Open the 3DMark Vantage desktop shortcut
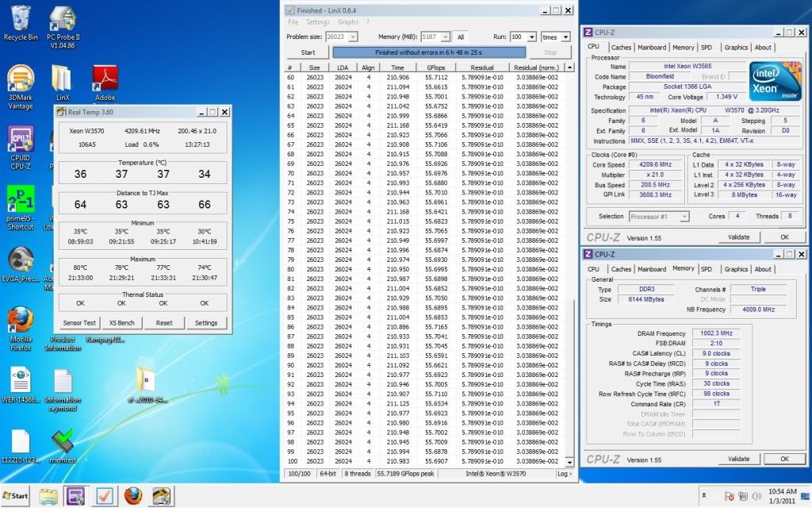Screen dimensions: 812x508 (x=21, y=87)
